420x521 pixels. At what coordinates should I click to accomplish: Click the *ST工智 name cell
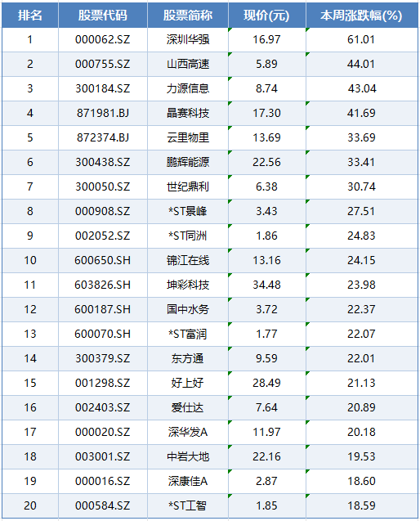(188, 505)
